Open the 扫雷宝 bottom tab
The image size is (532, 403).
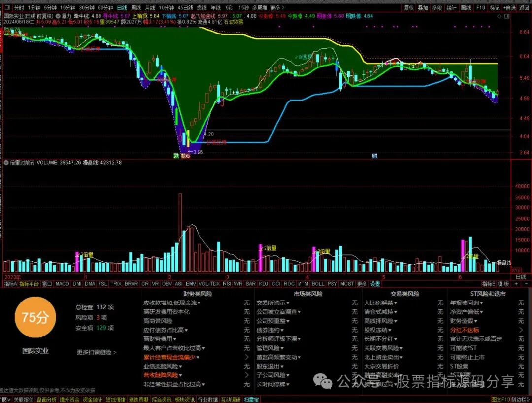(x=251, y=400)
